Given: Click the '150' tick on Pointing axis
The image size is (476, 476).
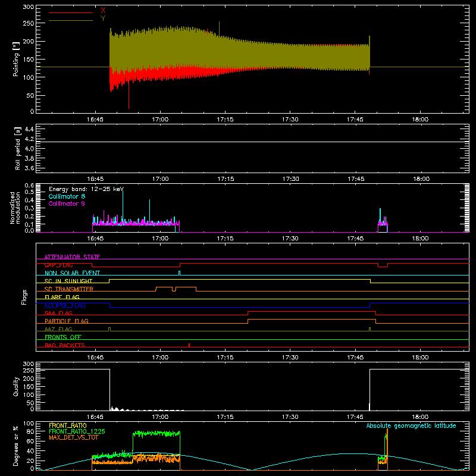Looking at the screenshot, I should click(29, 59).
